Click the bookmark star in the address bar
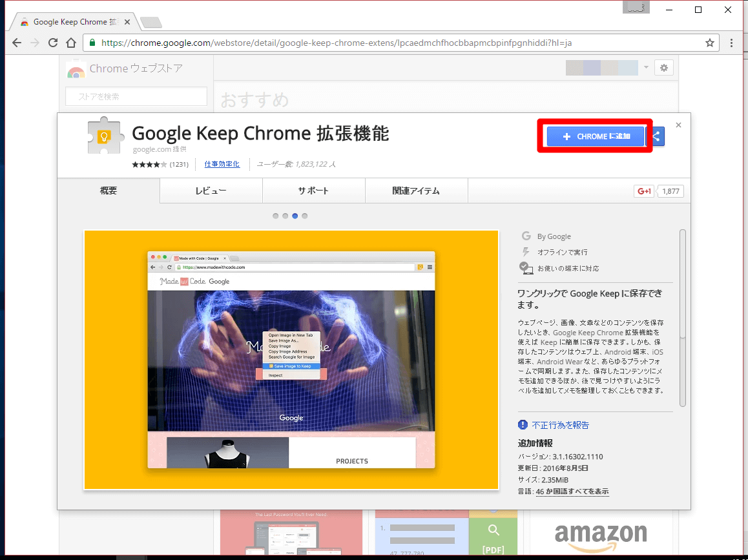The height and width of the screenshot is (560, 748). 710,43
